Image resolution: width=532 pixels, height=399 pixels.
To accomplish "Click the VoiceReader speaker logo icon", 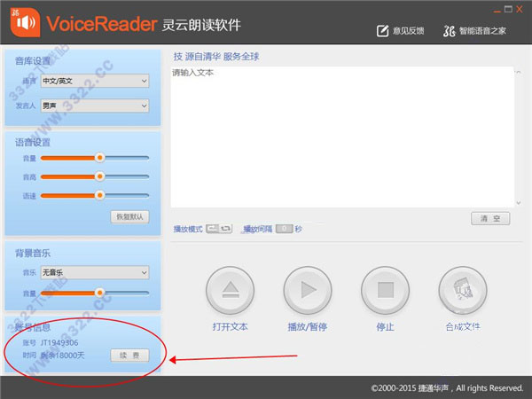I will tap(25, 22).
